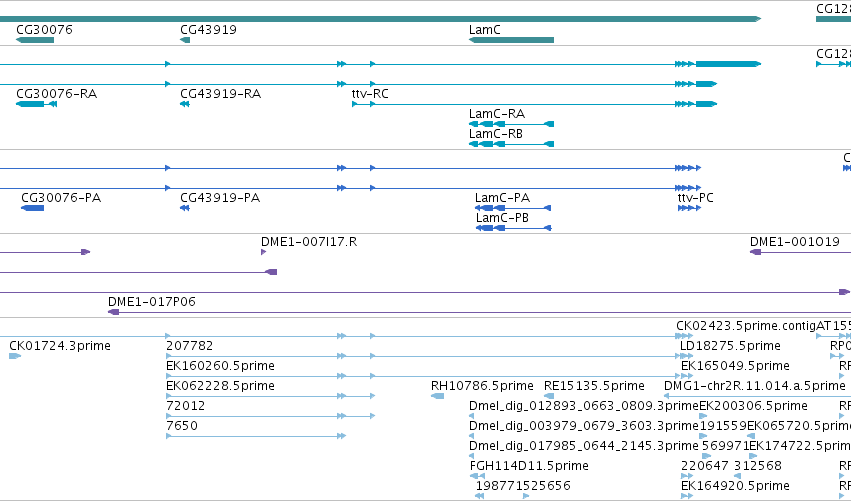Click the DMG1-chr2R.11.014.a.5prime feature
Viewport: 851px width, 501px height.
click(x=758, y=396)
